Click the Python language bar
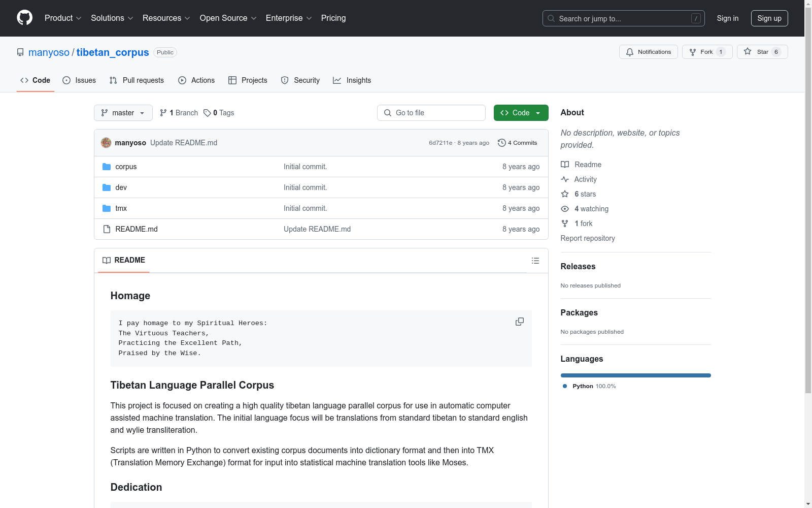The width and height of the screenshot is (812, 508). point(636,375)
